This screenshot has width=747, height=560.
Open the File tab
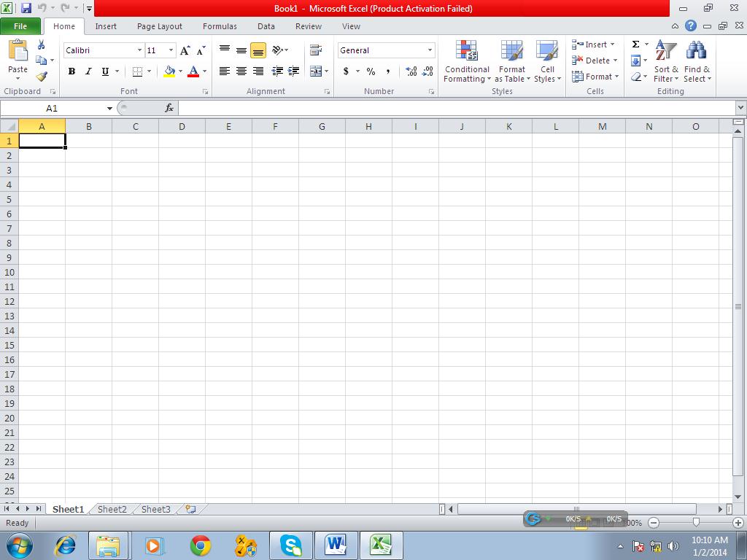click(x=20, y=26)
